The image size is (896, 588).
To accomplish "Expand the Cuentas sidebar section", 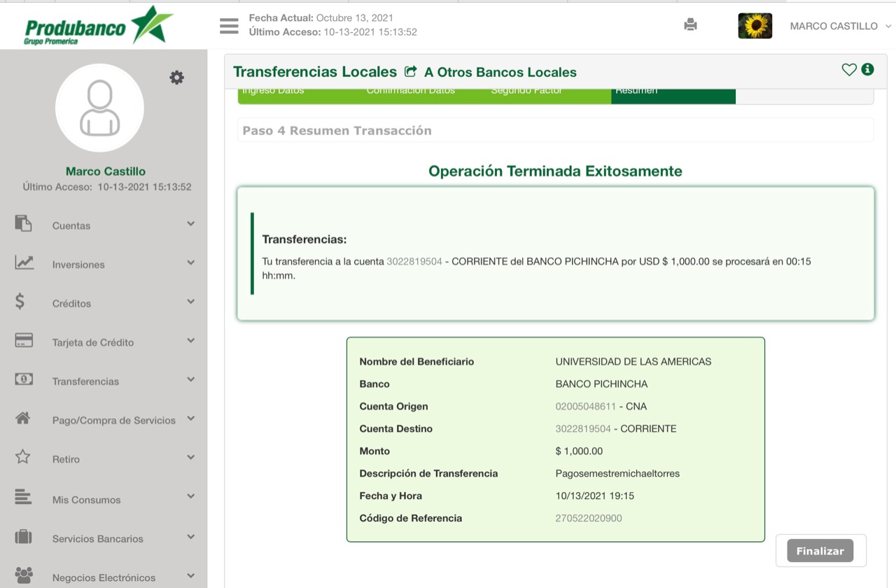I will pos(71,225).
